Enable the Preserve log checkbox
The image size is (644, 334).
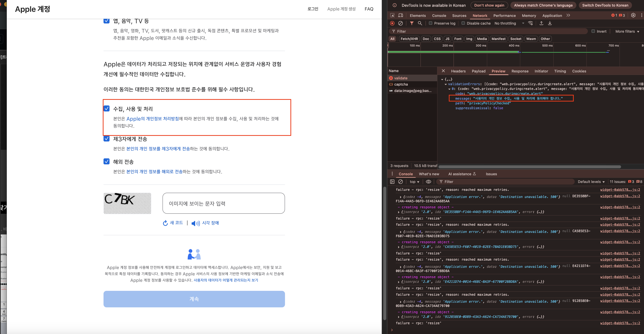(x=431, y=23)
